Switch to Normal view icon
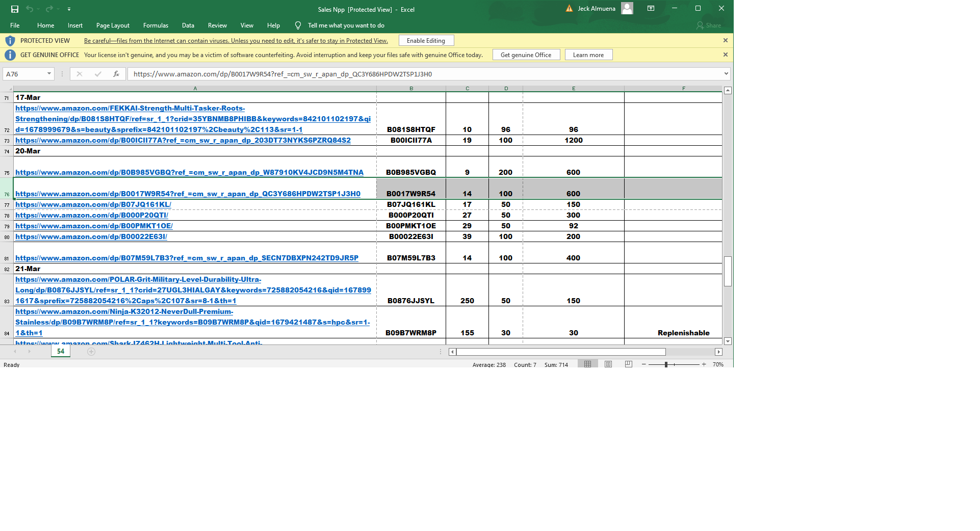Screen dimensions: 980x531 [587, 364]
